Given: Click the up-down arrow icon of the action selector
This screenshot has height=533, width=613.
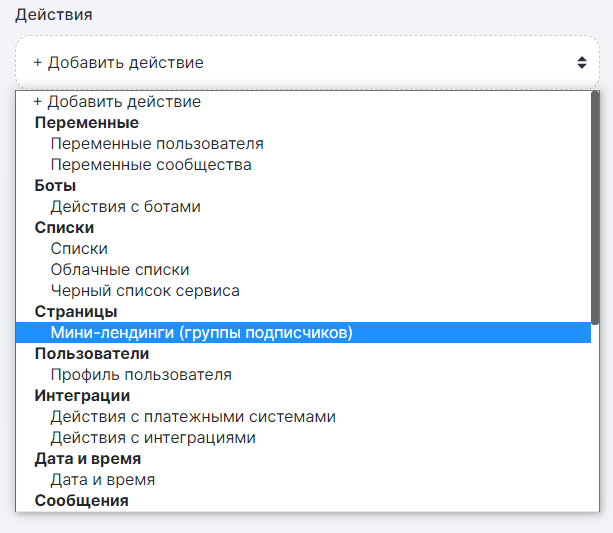Looking at the screenshot, I should click(581, 62).
